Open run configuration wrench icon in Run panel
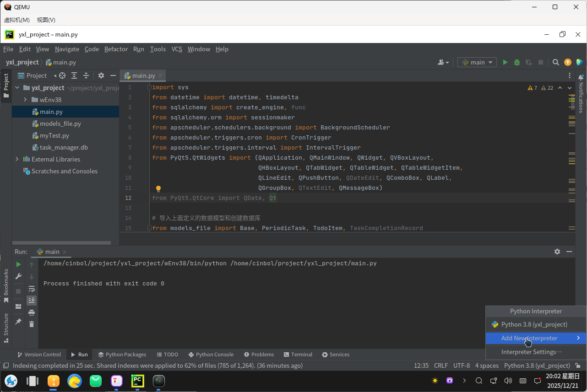Image resolution: width=587 pixels, height=392 pixels. point(18,276)
